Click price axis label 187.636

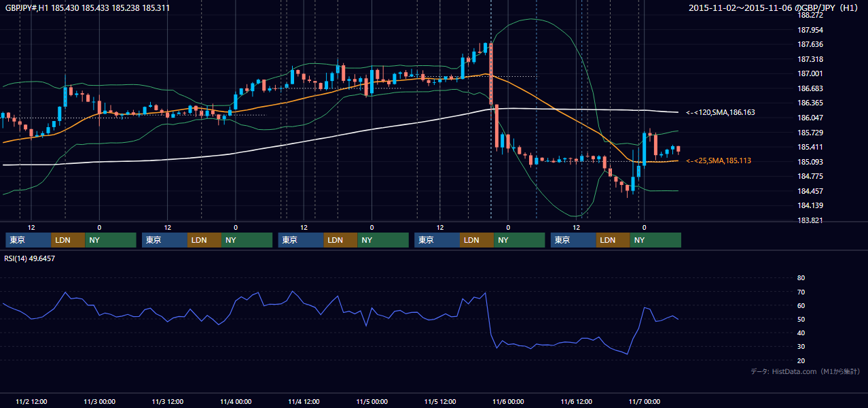pos(810,44)
